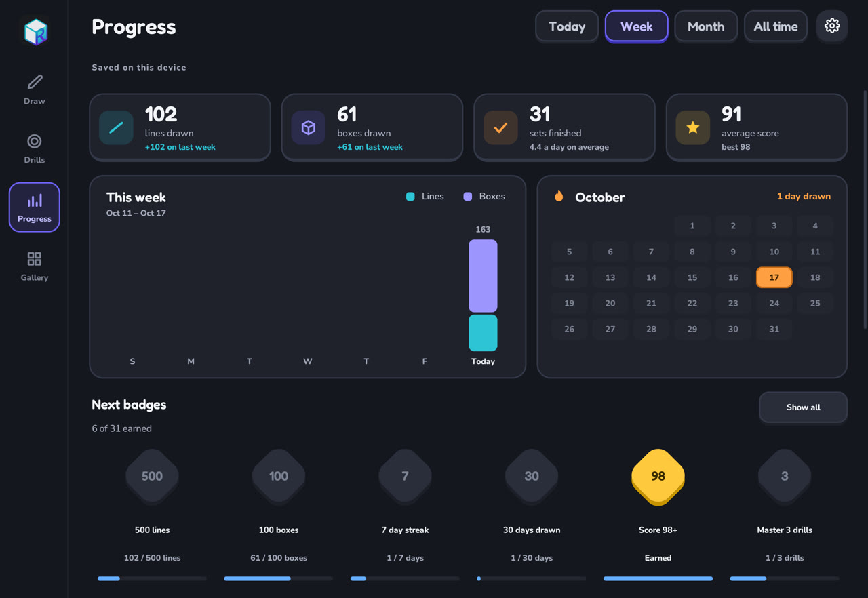The width and height of the screenshot is (868, 598).
Task: Show all badges
Action: [x=804, y=407]
